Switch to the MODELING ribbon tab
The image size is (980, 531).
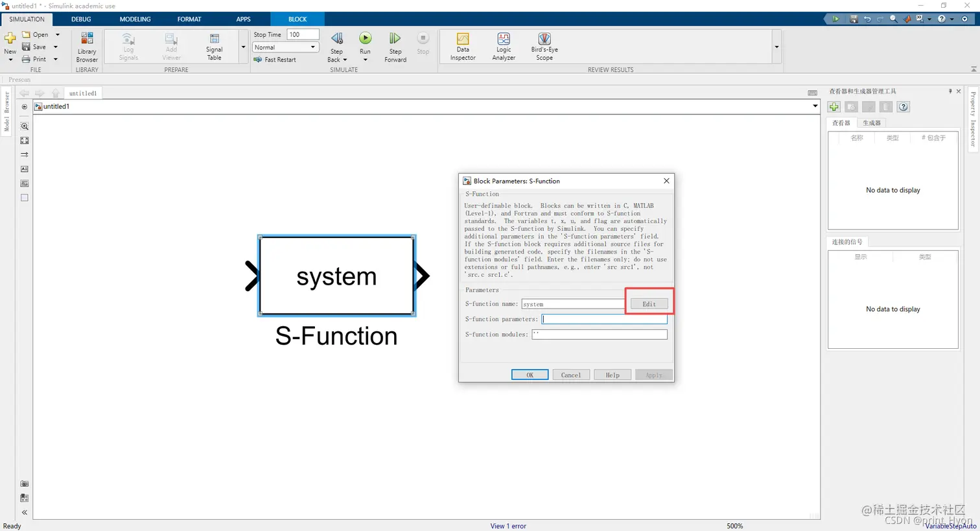(x=135, y=19)
